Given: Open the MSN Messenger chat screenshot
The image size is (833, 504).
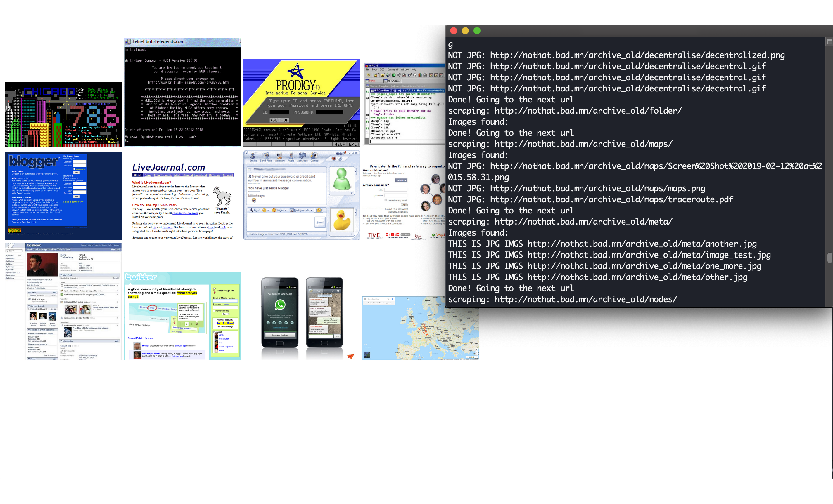Looking at the screenshot, I should click(302, 195).
